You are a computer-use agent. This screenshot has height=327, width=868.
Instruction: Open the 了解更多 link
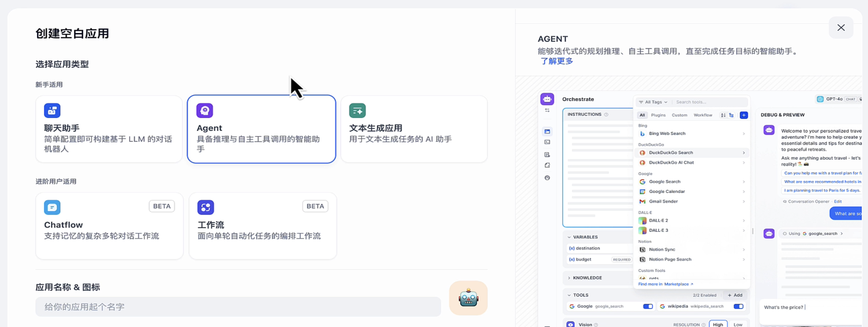coord(557,61)
